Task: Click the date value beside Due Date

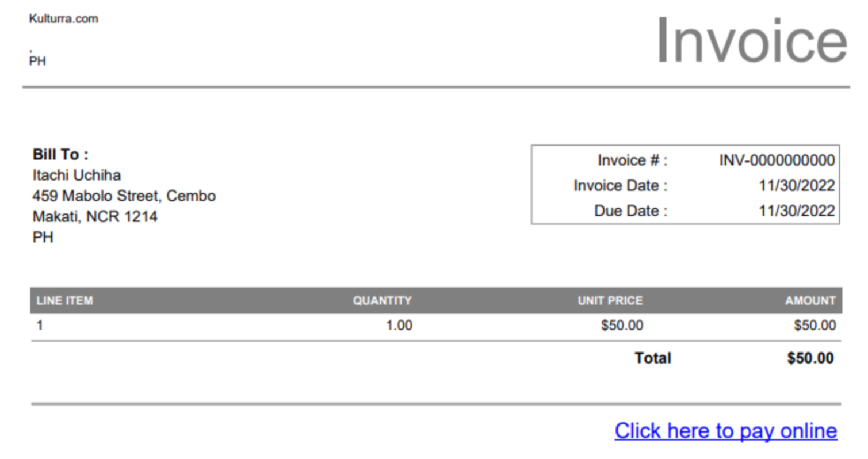Action: point(797,211)
